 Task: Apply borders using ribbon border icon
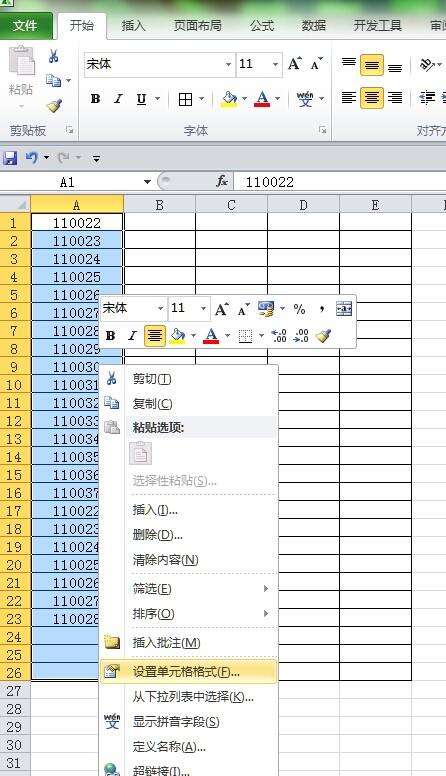click(186, 99)
